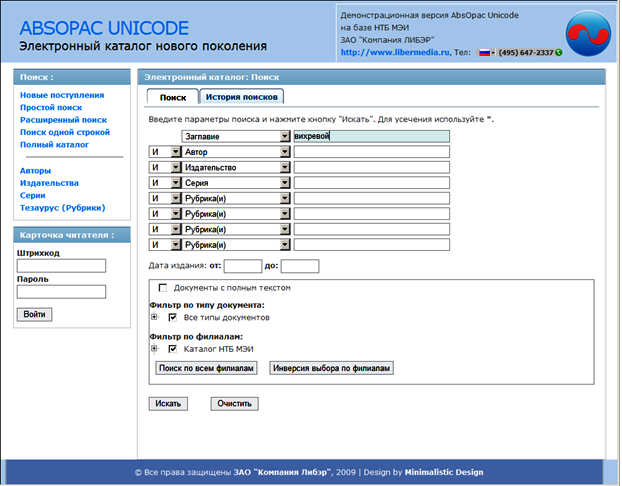The height and width of the screenshot is (486, 622).
Task: Open the 'Заглавие' field dropdown
Action: [285, 136]
